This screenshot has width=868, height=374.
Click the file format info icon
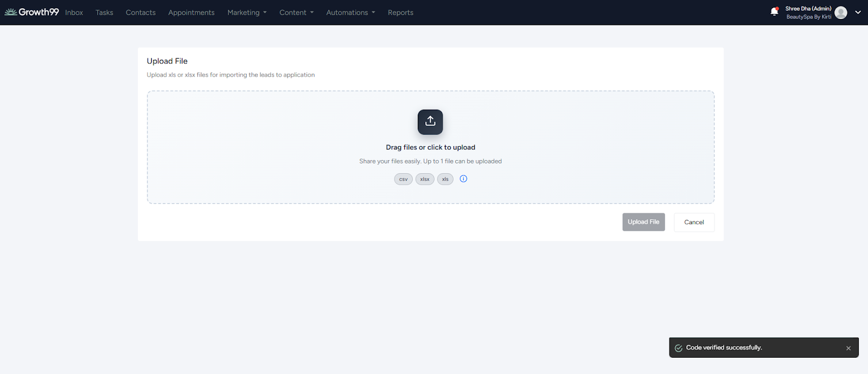[463, 179]
